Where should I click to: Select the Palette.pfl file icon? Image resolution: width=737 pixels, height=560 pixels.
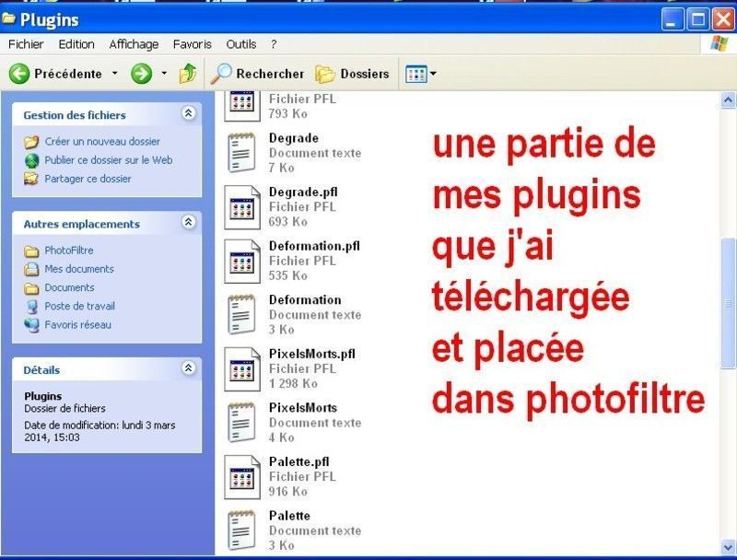242,477
